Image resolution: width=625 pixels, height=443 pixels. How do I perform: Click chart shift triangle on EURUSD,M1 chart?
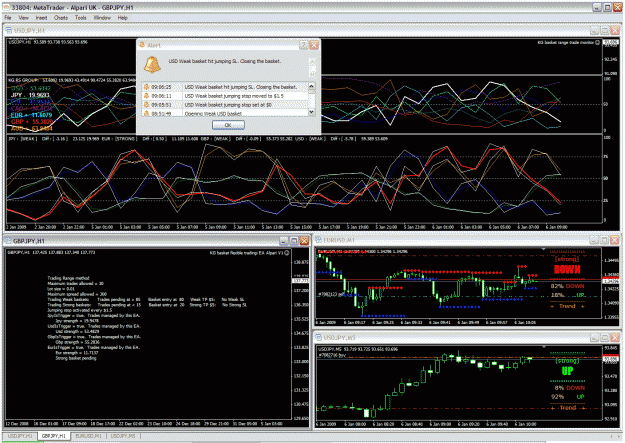tap(544, 249)
